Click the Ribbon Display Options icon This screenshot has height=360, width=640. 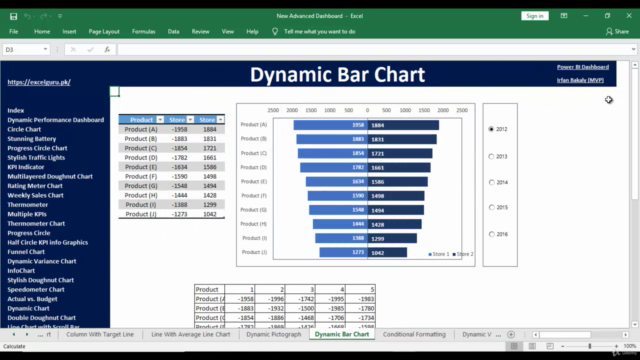pos(564,16)
